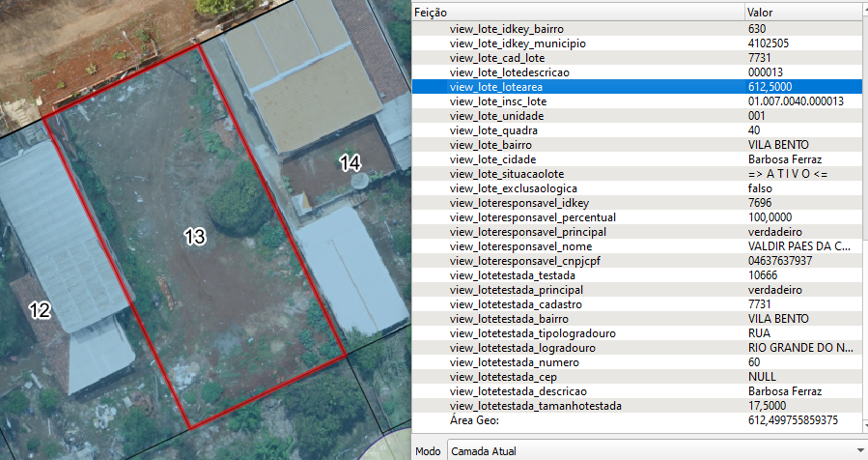Select the view_lotetestada_cadastro row

[637, 304]
